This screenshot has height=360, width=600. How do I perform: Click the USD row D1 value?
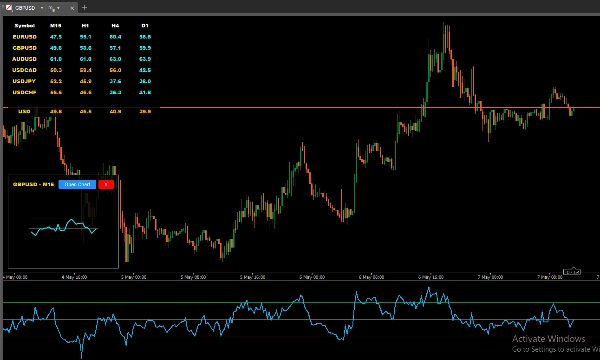click(x=145, y=111)
